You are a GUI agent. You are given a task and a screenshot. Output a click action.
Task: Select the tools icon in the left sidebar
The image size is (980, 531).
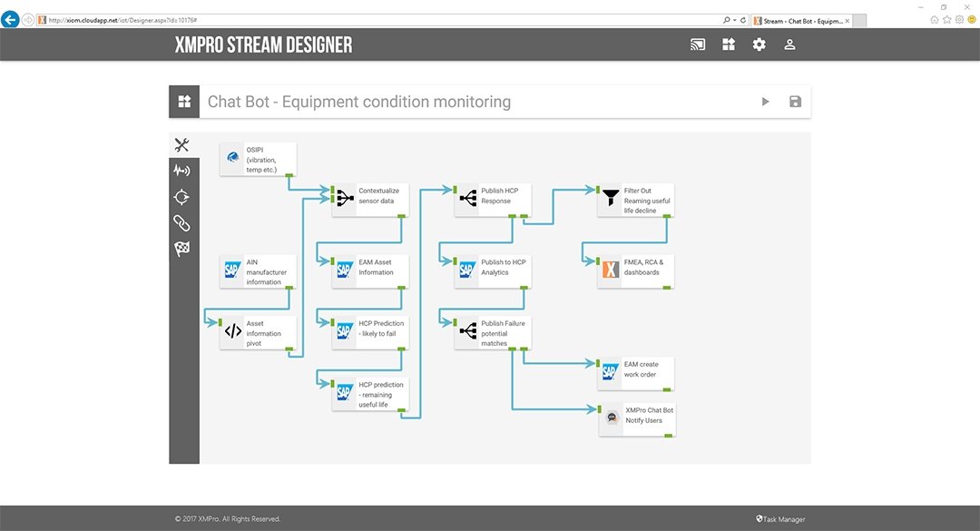click(181, 143)
